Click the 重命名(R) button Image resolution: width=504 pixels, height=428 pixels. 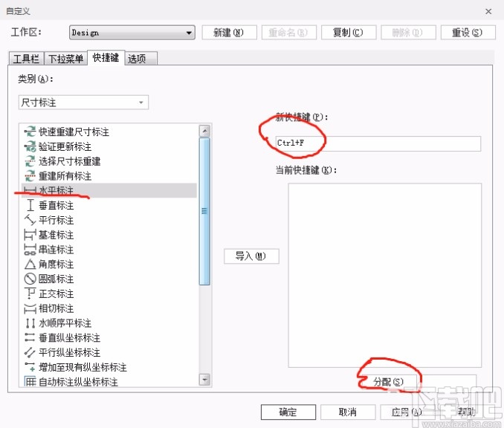pyautogui.click(x=289, y=33)
